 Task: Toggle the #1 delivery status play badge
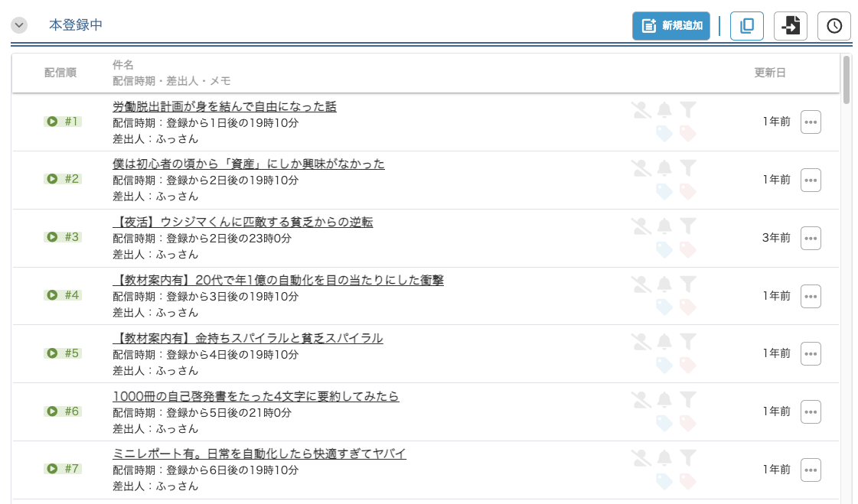point(63,122)
